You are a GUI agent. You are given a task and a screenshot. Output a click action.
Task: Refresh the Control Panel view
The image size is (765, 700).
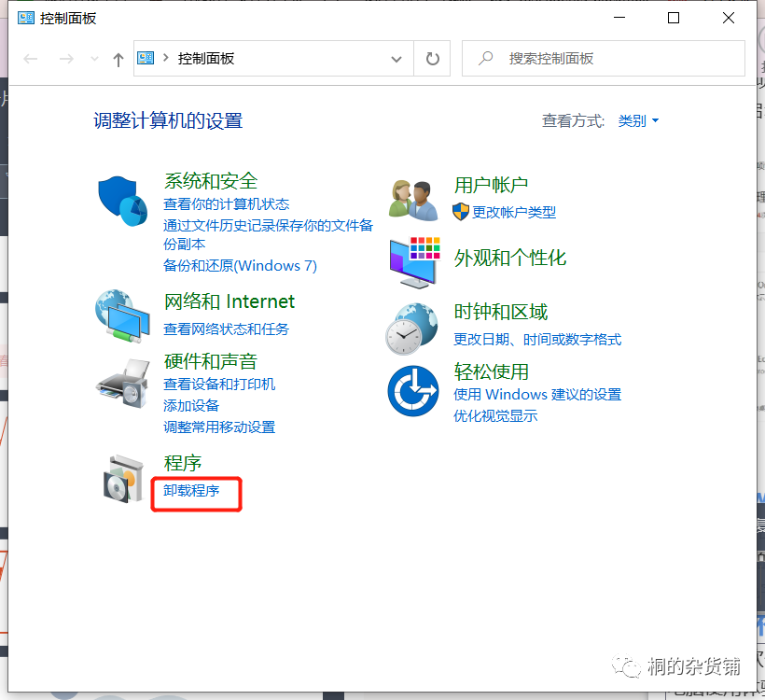pyautogui.click(x=433, y=59)
